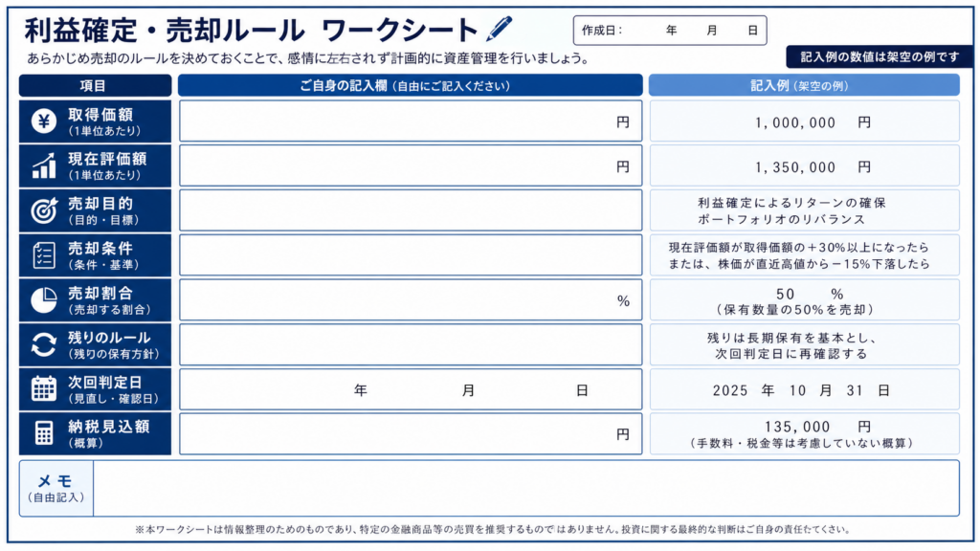Click the example condition または、株価が直近高値から-15%下落したら
Screen dimensions: 980x551
tap(799, 264)
